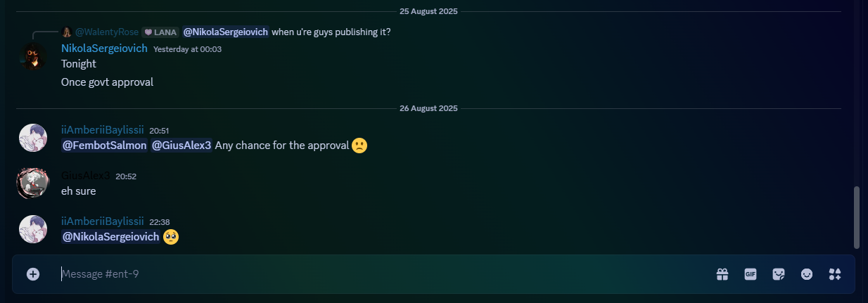Open the apps launcher icon
Screen dimensions: 868x303
point(835,274)
